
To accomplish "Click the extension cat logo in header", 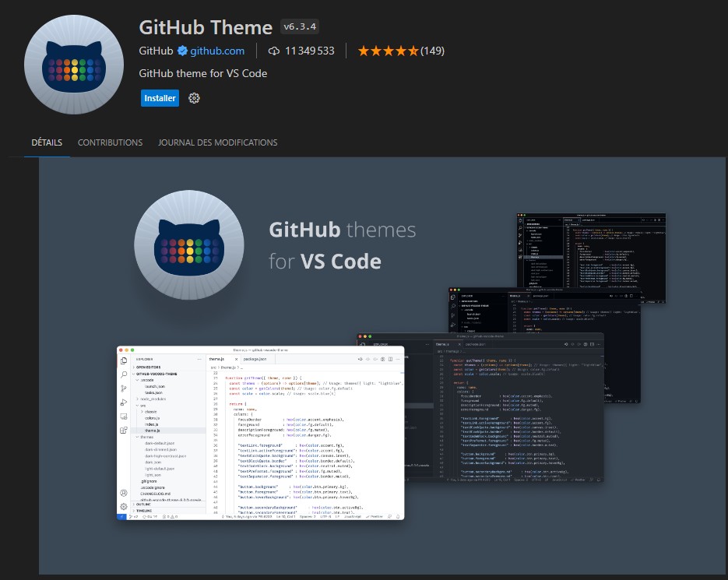I will click(74, 65).
